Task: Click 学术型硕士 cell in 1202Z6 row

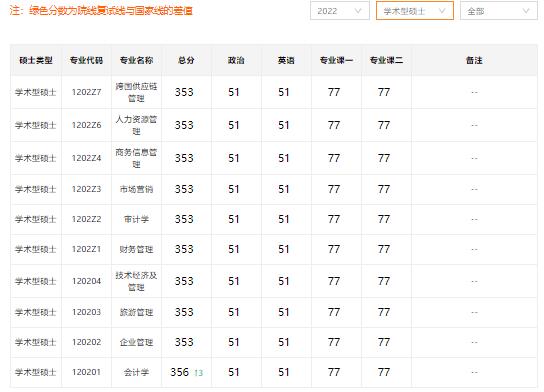Action: pos(36,125)
